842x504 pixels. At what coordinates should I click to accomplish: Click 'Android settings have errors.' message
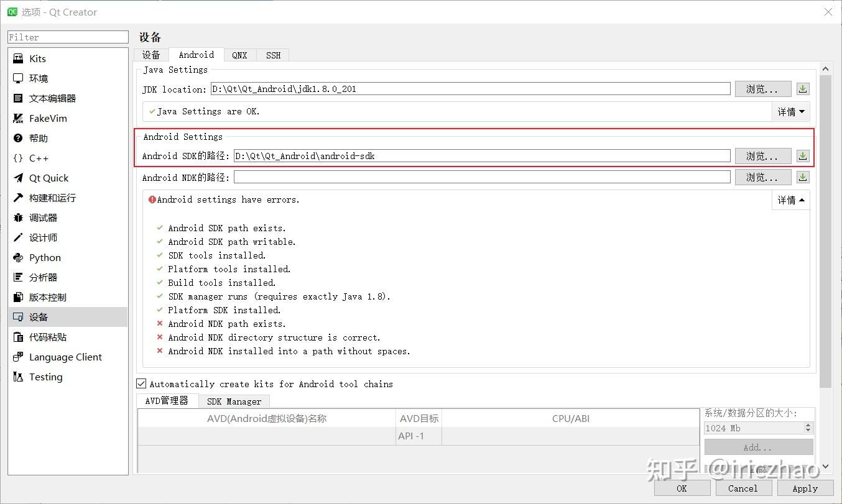[228, 199]
